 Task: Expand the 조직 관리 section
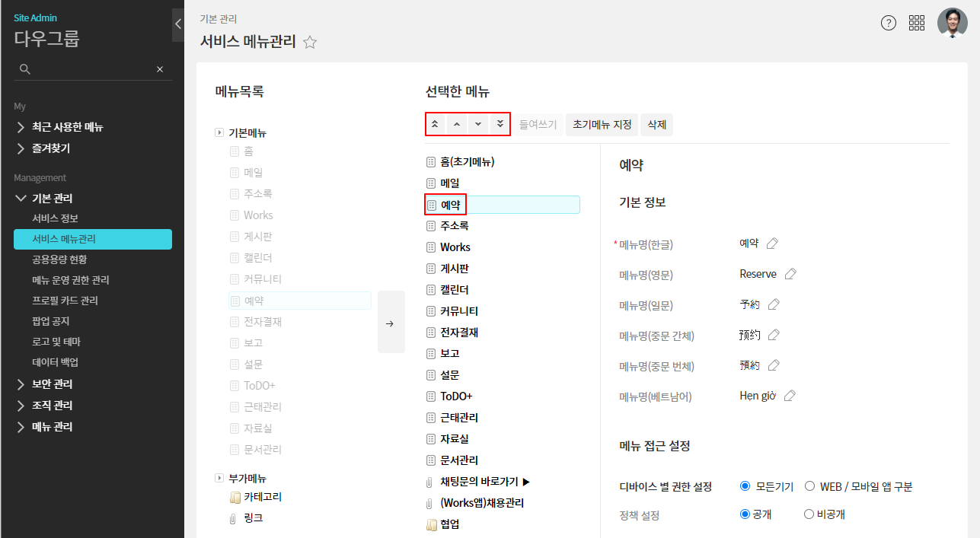coord(53,406)
